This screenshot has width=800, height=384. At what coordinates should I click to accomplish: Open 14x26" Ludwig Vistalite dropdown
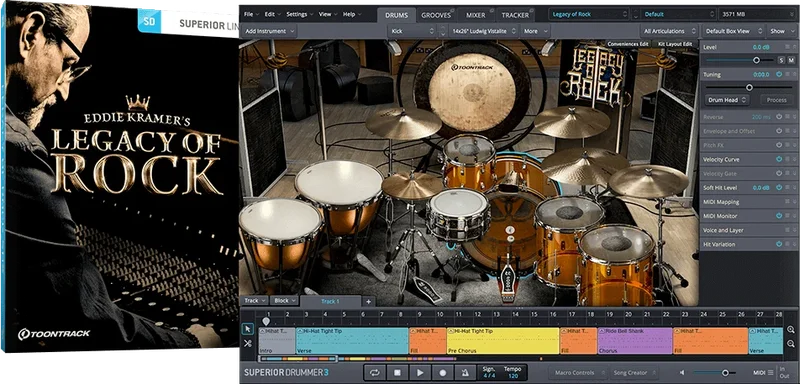pyautogui.click(x=484, y=31)
